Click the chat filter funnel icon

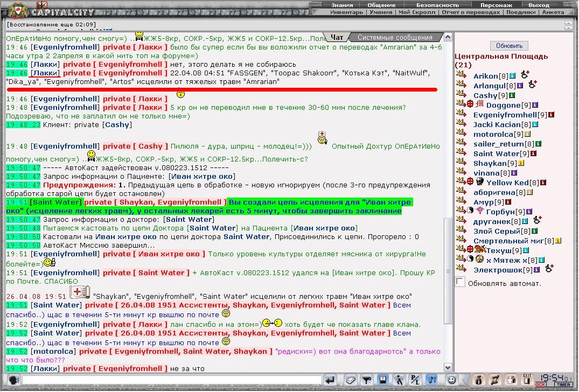[x=367, y=380]
